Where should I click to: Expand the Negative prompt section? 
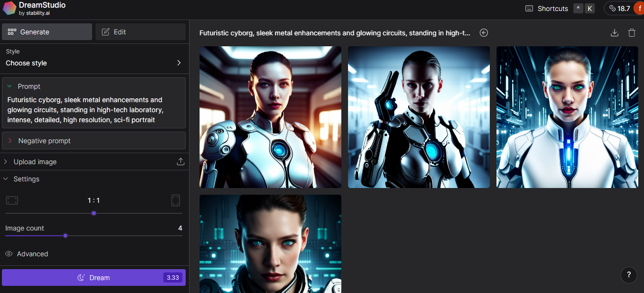(94, 141)
